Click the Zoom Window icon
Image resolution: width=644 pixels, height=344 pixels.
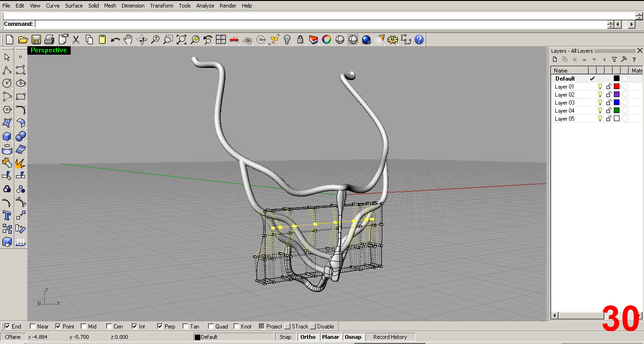[168, 40]
